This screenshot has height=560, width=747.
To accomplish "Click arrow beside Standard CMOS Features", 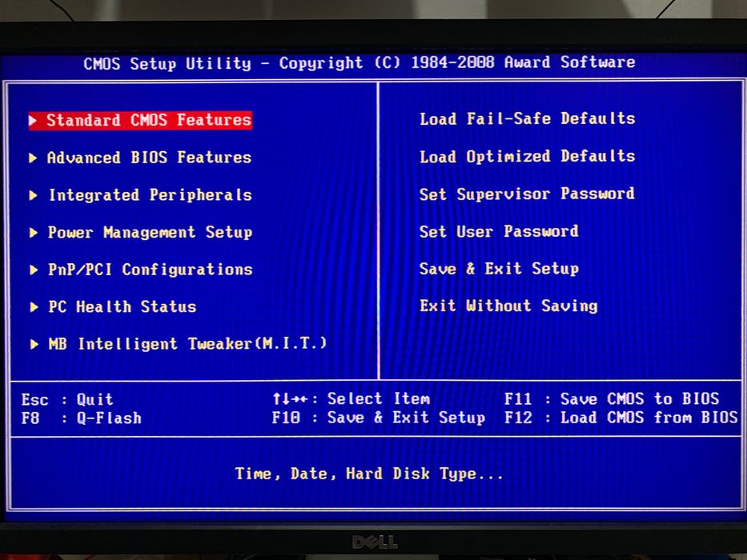I will [34, 120].
